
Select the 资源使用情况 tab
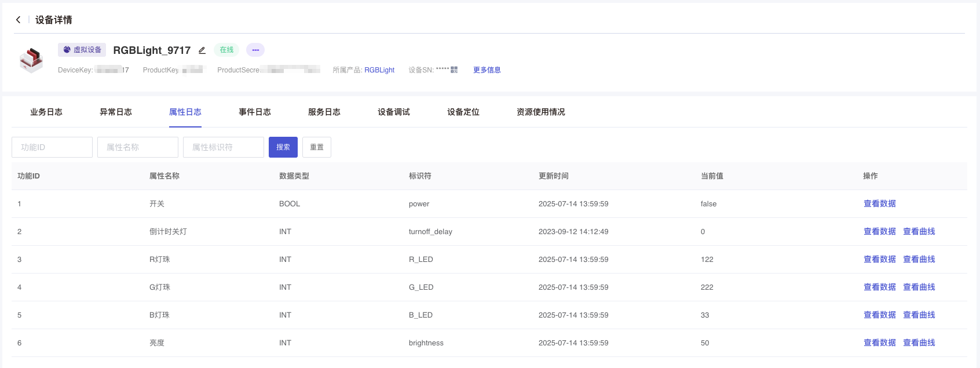tap(540, 112)
